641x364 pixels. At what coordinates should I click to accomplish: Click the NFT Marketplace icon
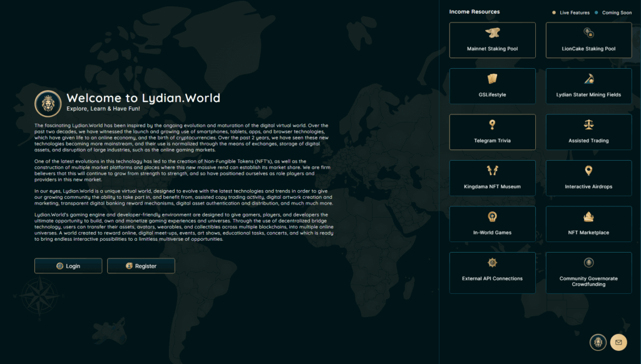588,216
